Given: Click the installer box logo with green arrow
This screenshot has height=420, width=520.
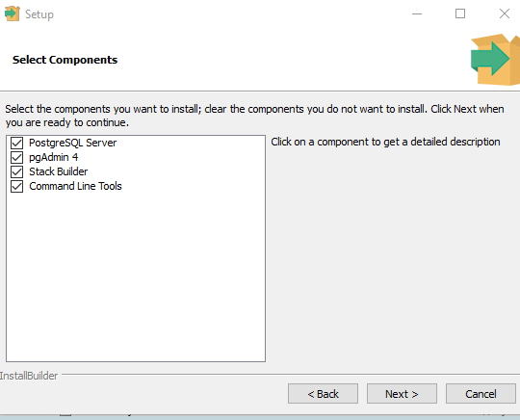Looking at the screenshot, I should point(496,60).
